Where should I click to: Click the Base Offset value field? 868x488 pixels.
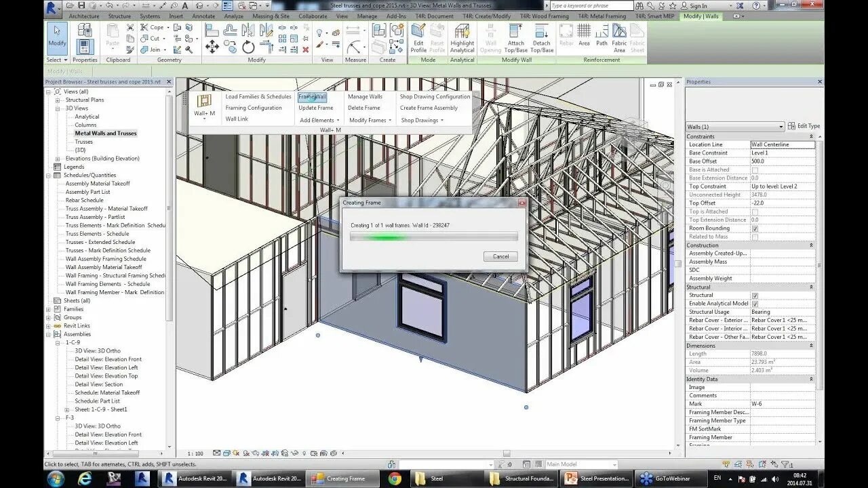[x=783, y=161]
